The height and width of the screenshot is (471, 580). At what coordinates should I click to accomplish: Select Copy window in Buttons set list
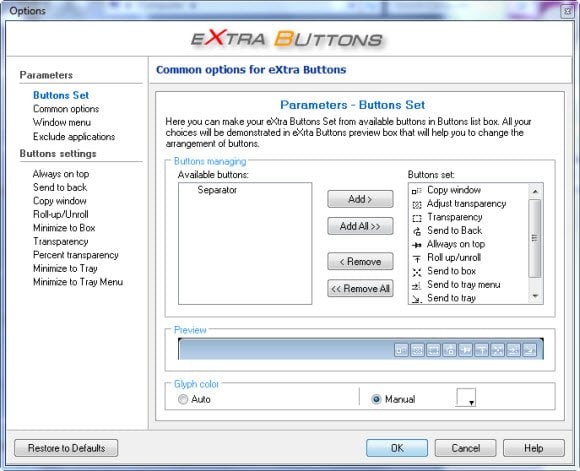[454, 190]
